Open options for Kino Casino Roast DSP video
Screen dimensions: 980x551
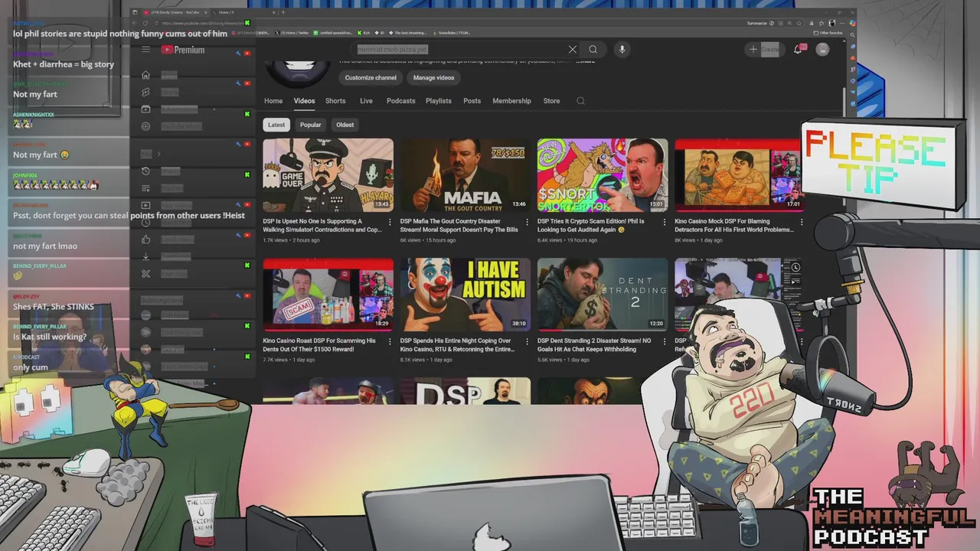389,342
